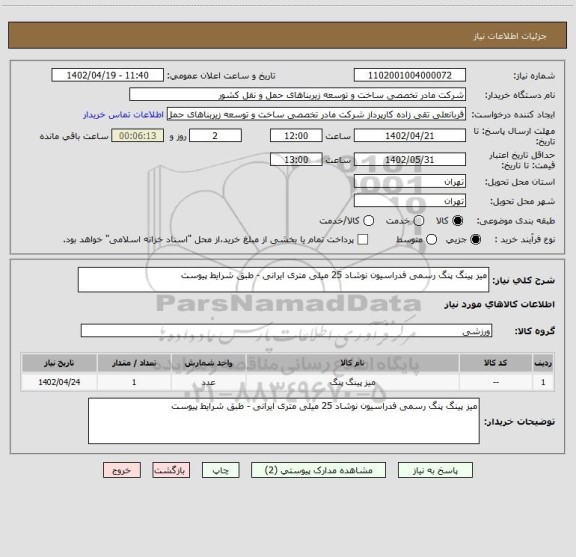
Task: Click the need date cell 1402/04/24
Action: click(59, 382)
